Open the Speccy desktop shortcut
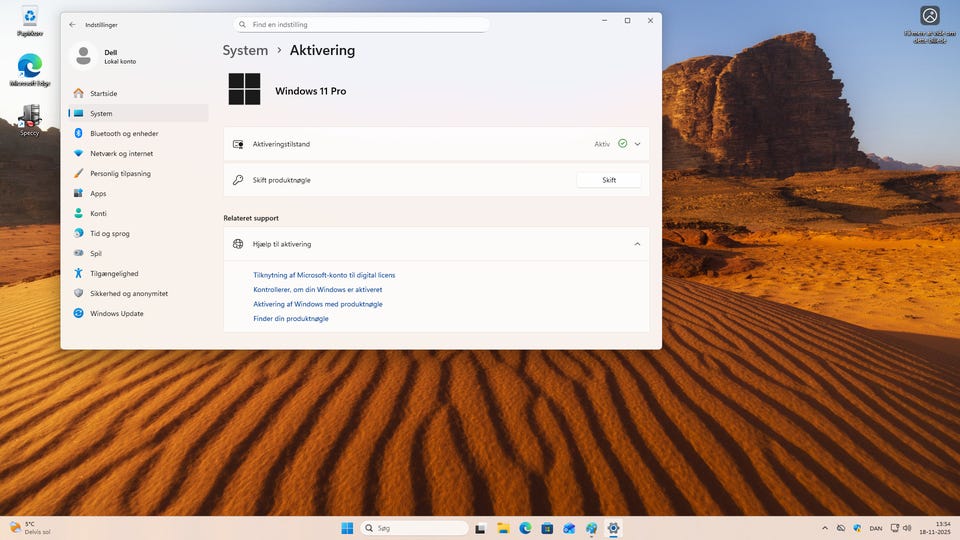Image resolution: width=960 pixels, height=540 pixels. (x=30, y=119)
